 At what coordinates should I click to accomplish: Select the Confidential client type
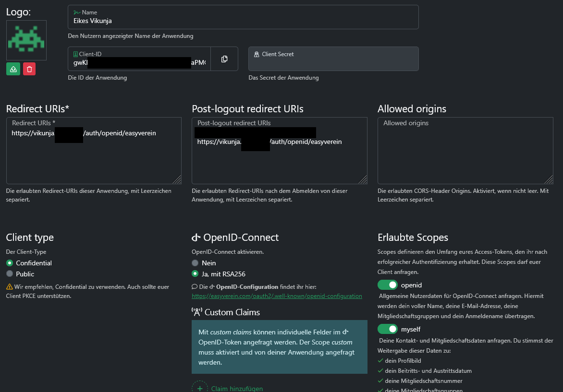[x=10, y=263]
